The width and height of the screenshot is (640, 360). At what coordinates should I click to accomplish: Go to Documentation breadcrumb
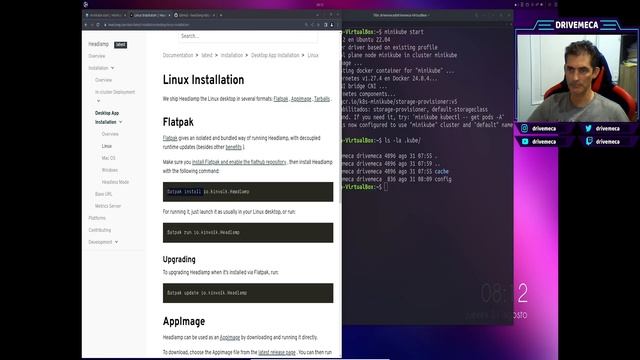tap(178, 55)
